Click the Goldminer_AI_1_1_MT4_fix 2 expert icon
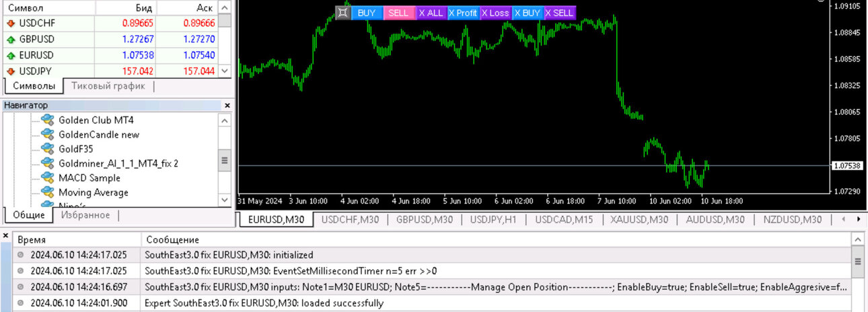Image resolution: width=868 pixels, height=312 pixels. point(48,163)
